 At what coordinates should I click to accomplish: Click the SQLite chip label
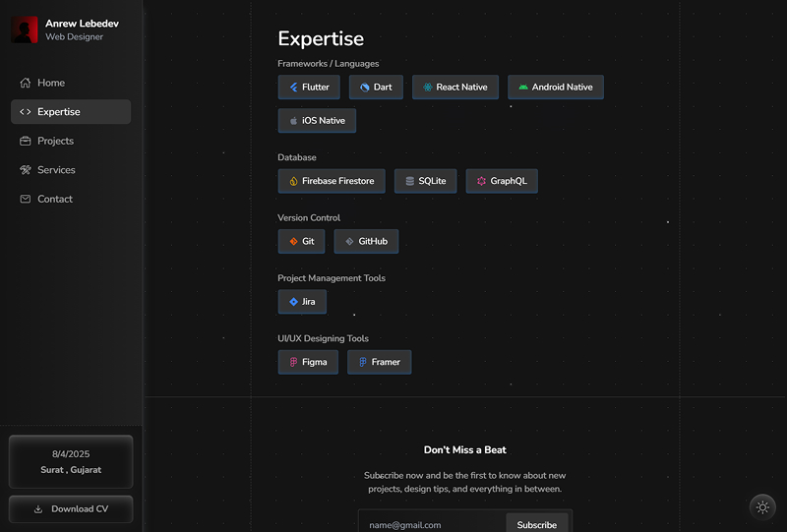point(432,181)
